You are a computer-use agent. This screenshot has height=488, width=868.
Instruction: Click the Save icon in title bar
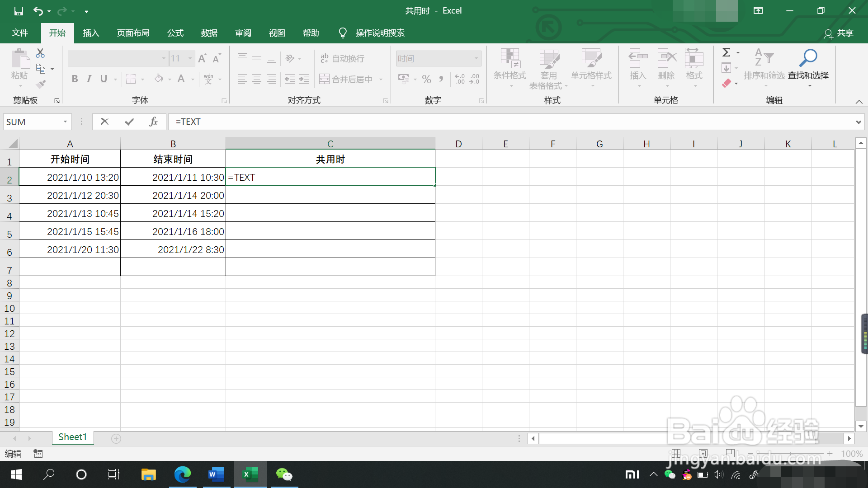pos(19,11)
